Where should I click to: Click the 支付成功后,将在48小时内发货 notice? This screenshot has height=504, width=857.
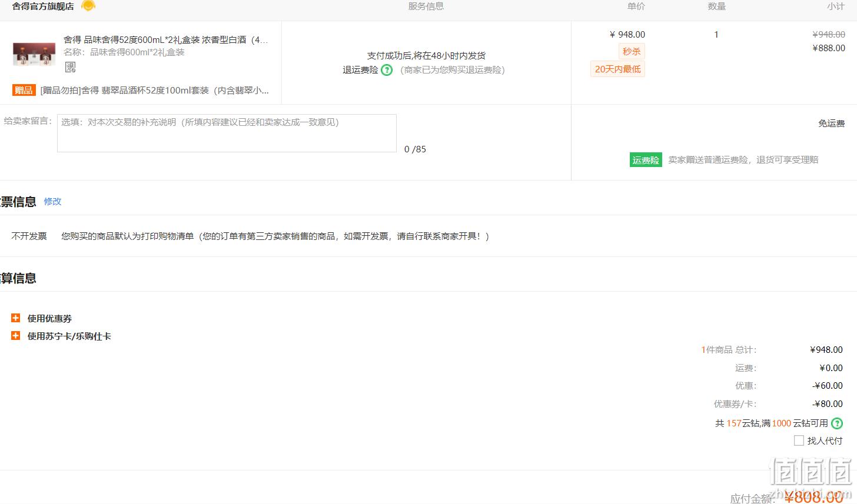(x=426, y=55)
